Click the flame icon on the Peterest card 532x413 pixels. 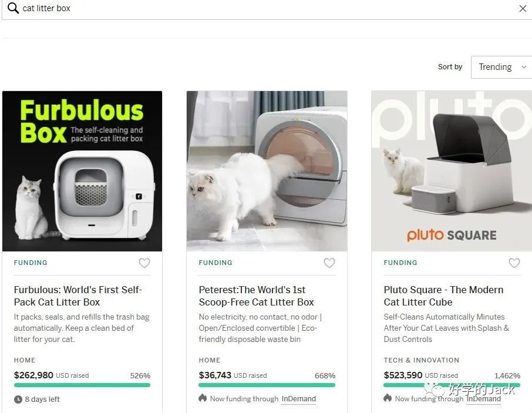(203, 398)
